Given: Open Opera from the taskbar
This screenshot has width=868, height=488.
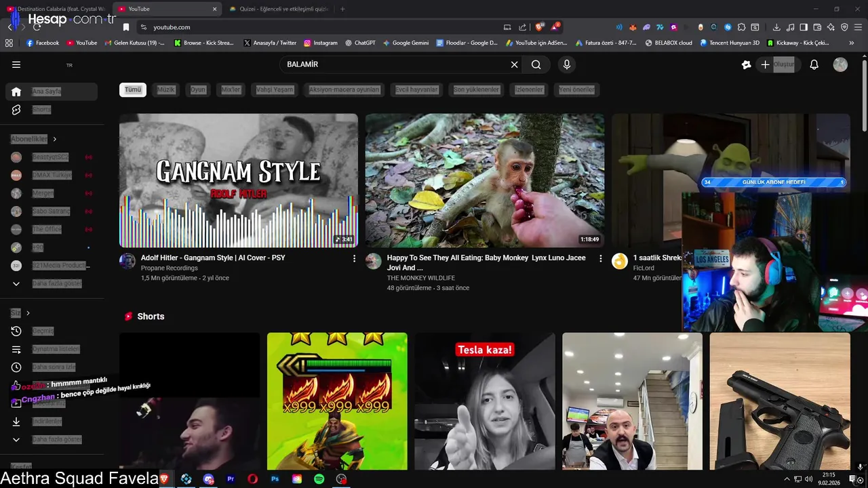Looking at the screenshot, I should tap(252, 479).
